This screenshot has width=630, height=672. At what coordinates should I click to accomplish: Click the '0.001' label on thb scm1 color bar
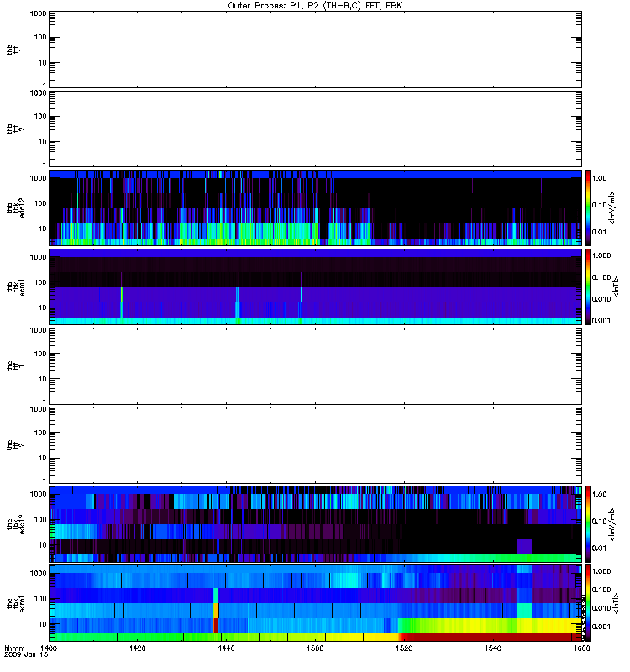click(601, 321)
